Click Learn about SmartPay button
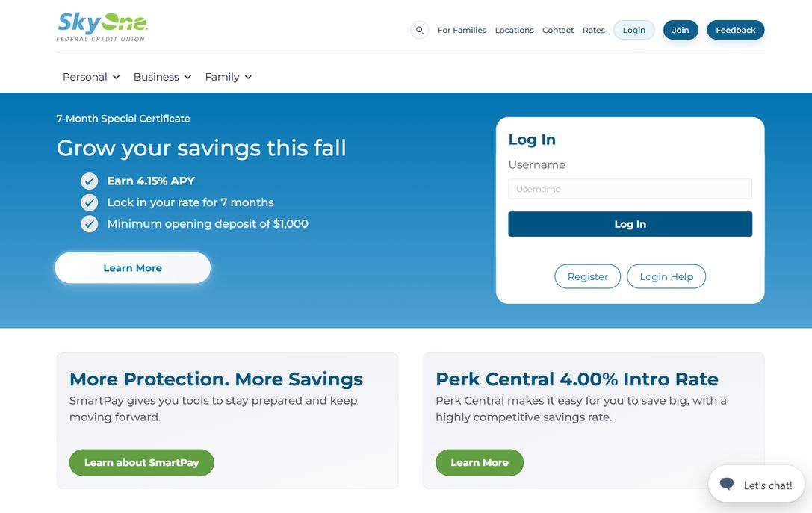The image size is (812, 513). [141, 463]
